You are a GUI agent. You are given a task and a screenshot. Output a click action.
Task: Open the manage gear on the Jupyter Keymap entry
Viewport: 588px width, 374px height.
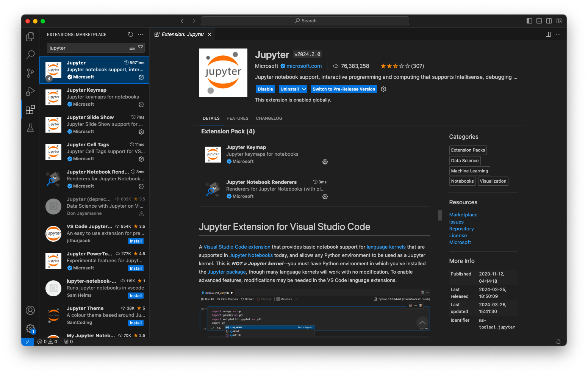[141, 105]
